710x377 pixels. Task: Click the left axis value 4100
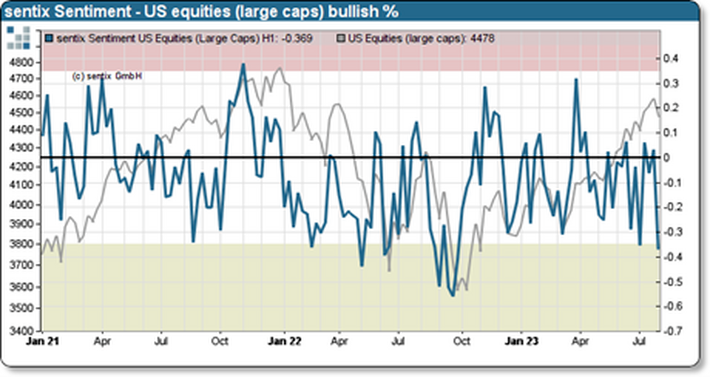pyautogui.click(x=21, y=185)
